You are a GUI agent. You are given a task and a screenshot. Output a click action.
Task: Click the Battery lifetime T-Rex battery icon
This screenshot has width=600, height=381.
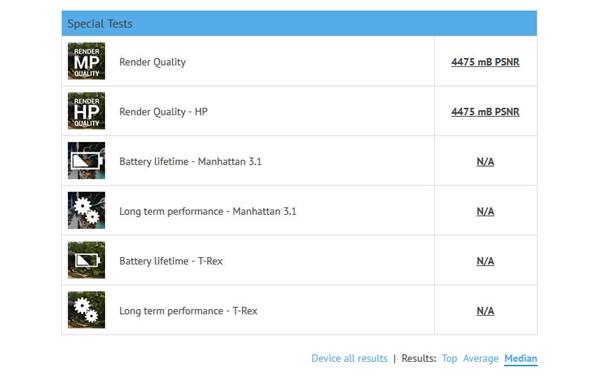click(x=86, y=260)
